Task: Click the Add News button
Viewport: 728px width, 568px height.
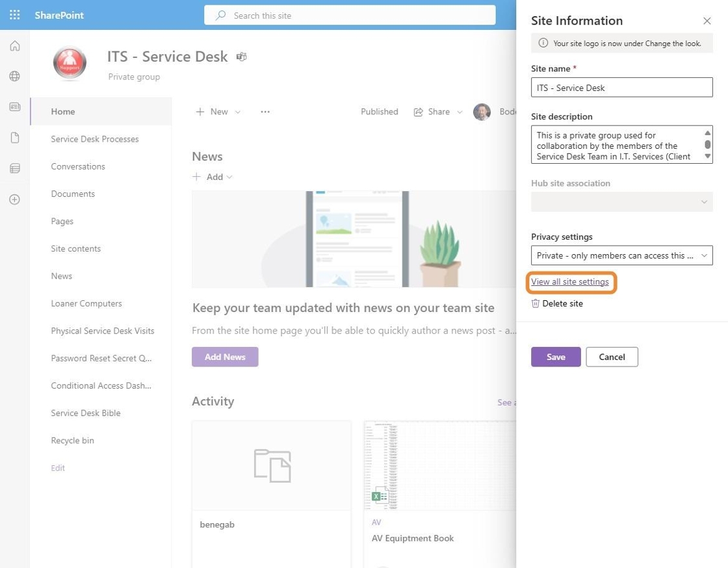Action: pyautogui.click(x=225, y=357)
